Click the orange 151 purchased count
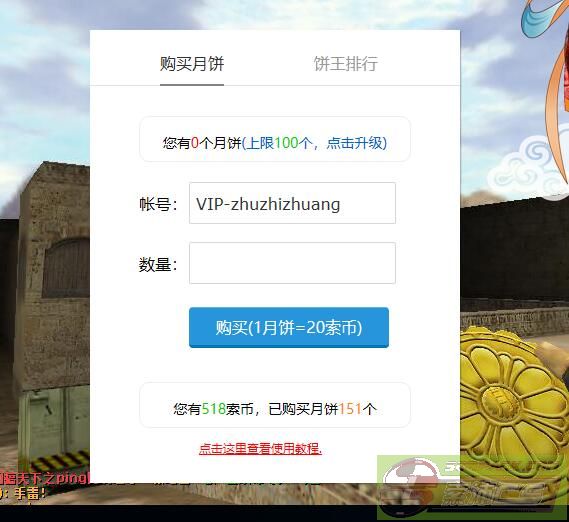This screenshot has width=569, height=522. [350, 409]
